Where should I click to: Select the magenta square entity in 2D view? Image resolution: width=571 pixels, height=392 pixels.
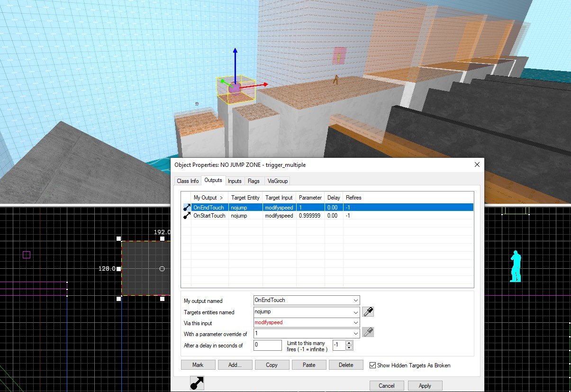(27, 255)
